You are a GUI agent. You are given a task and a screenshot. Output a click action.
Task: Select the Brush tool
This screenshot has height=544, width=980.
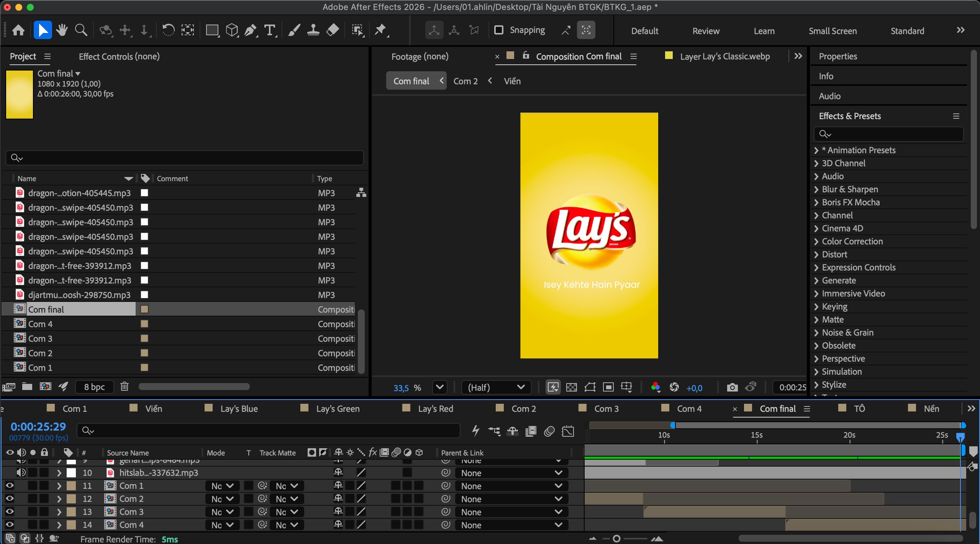293,30
